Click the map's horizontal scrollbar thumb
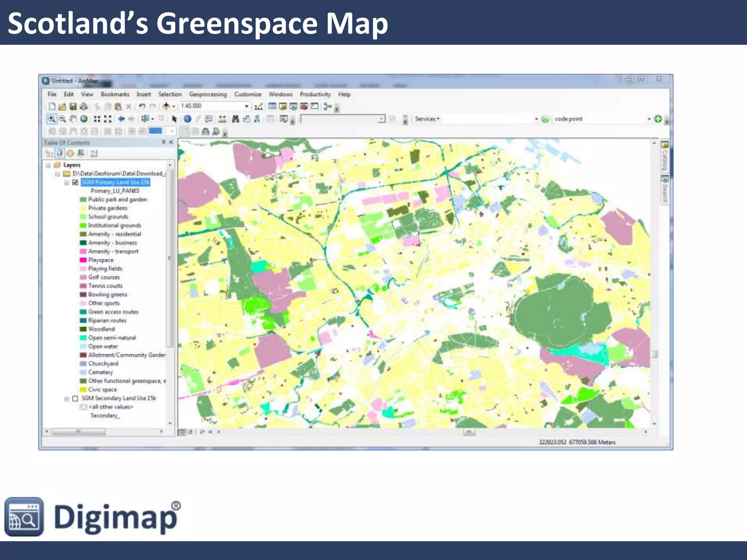 [x=469, y=432]
